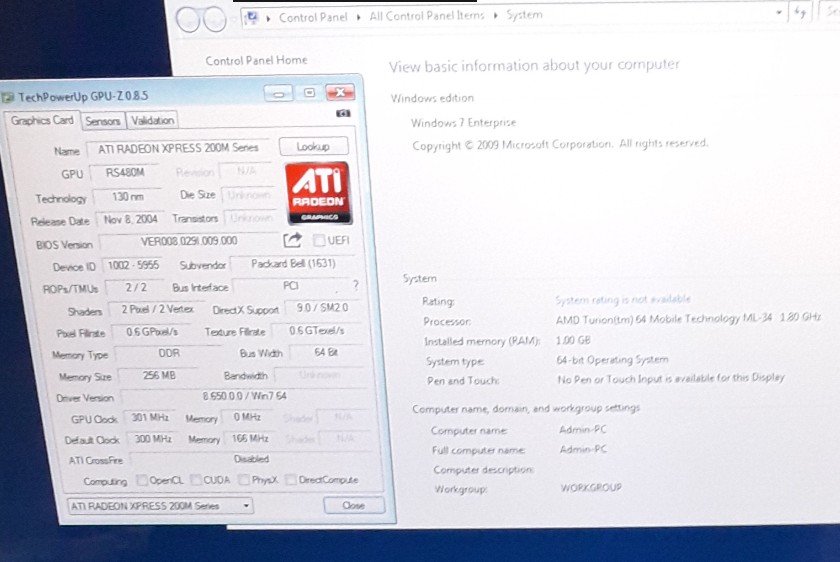
Task: Click the Bus Interface question mark
Action: coord(355,286)
